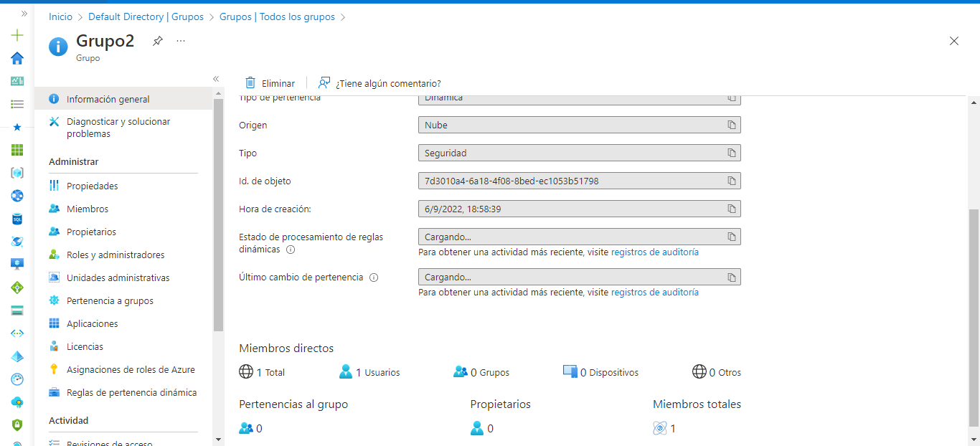Click the All services list icon
The height and width of the screenshot is (446, 980).
pos(17,104)
